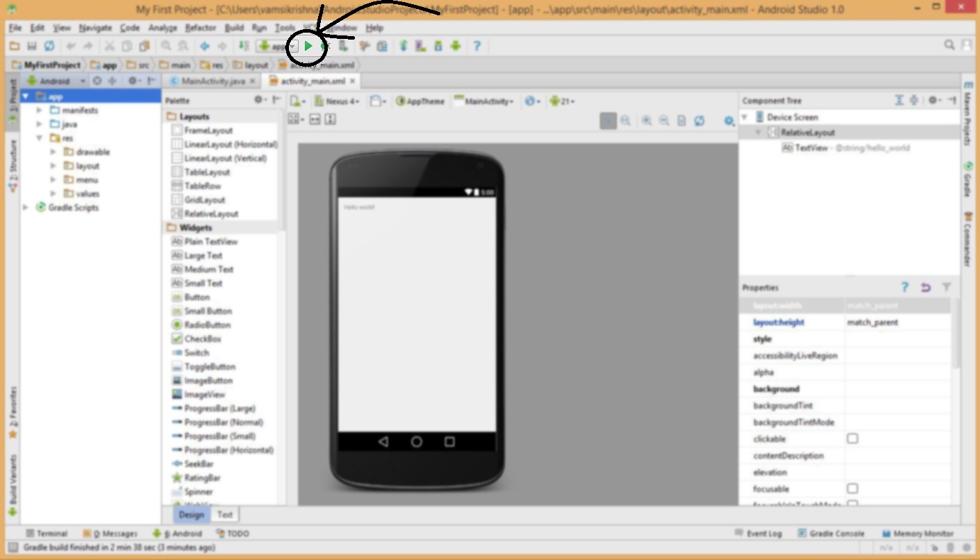Open Palette settings gear

point(260,100)
